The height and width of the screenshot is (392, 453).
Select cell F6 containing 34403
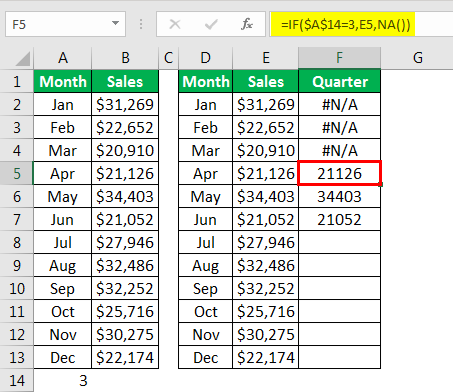tap(340, 196)
